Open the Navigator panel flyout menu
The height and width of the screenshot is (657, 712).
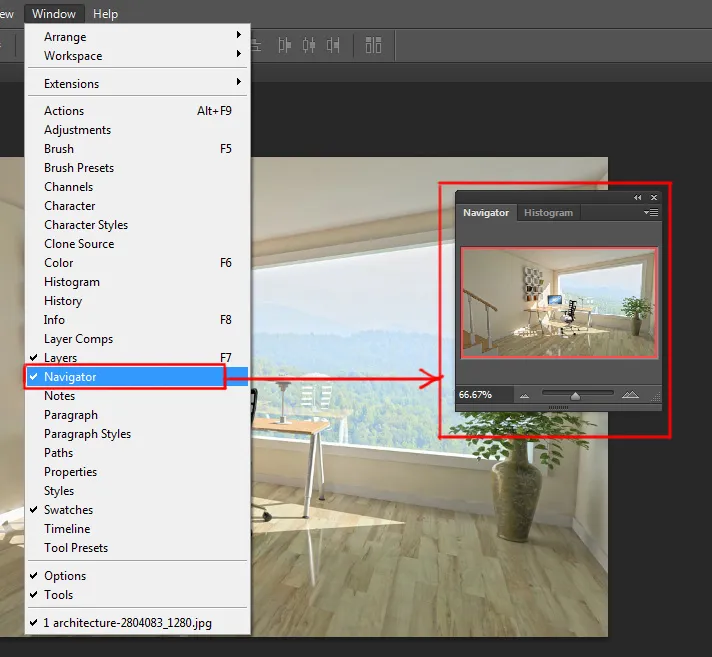tap(651, 212)
